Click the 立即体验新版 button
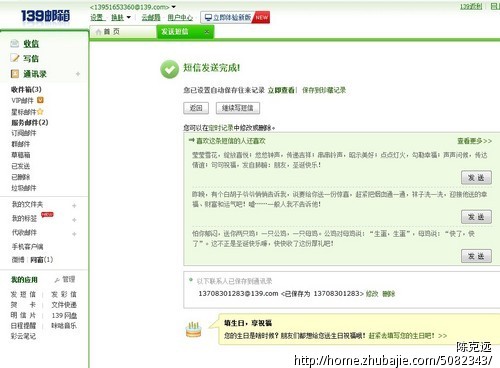Image resolution: width=500 pixels, height=368 pixels. click(235, 17)
